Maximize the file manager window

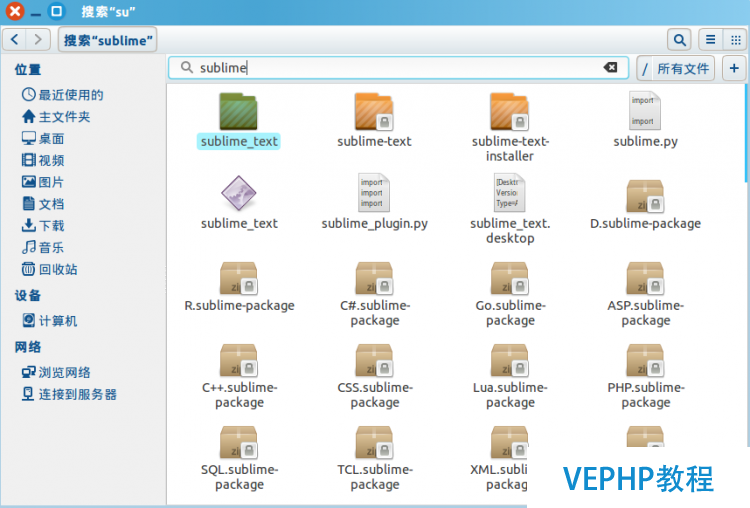pyautogui.click(x=56, y=11)
